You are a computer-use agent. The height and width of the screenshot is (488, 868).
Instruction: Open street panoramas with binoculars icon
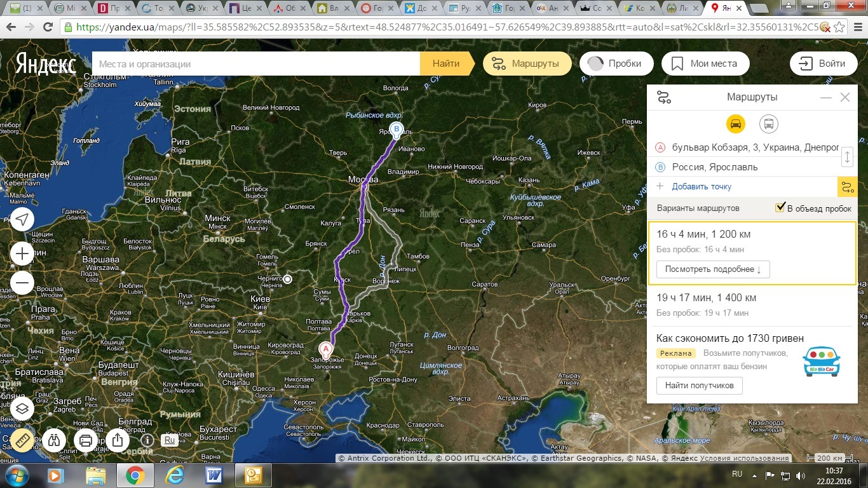(55, 440)
